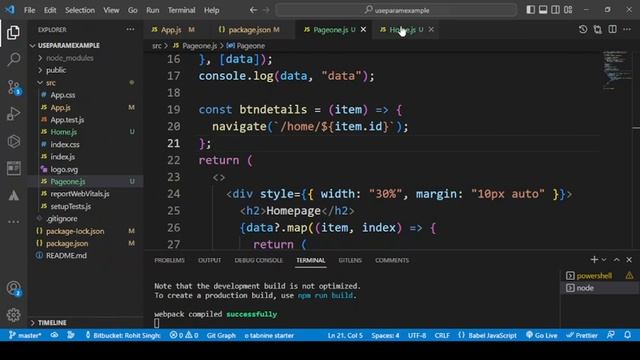Click the npm run build link
640x360 pixels.
click(x=325, y=296)
